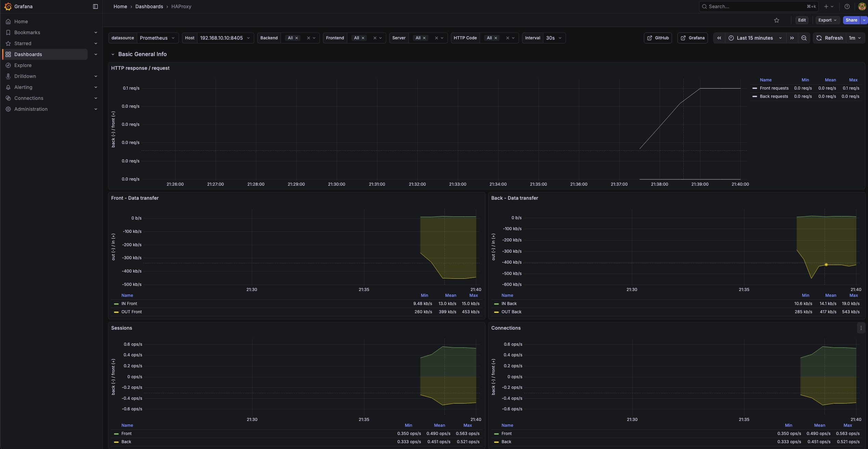Dock or undock the sidebar menu
Viewport: 868px width, 449px height.
click(x=95, y=6)
